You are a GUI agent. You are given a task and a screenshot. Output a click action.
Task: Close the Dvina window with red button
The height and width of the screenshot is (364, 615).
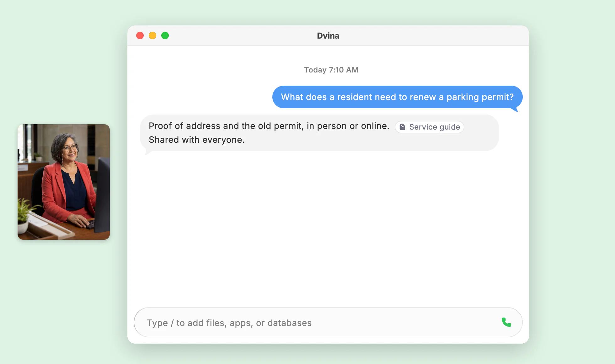pyautogui.click(x=140, y=35)
